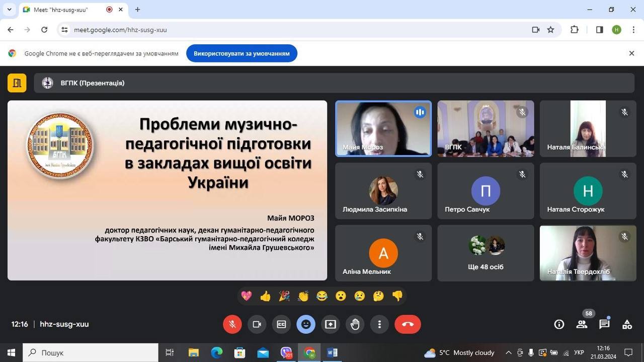This screenshot has width=644, height=362.
Task: Toggle the camera on or off
Action: click(x=257, y=324)
